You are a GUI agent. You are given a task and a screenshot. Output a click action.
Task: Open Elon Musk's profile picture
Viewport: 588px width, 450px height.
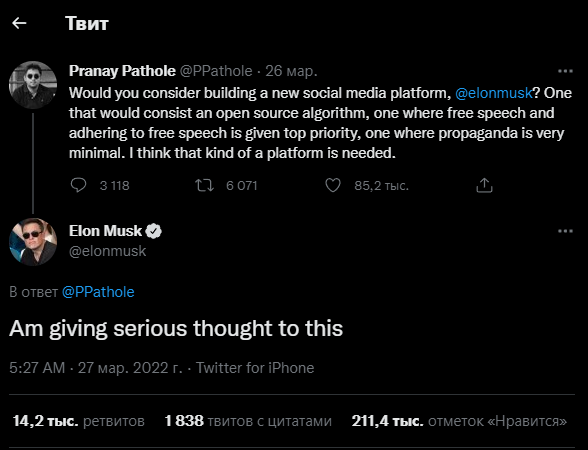pyautogui.click(x=33, y=242)
